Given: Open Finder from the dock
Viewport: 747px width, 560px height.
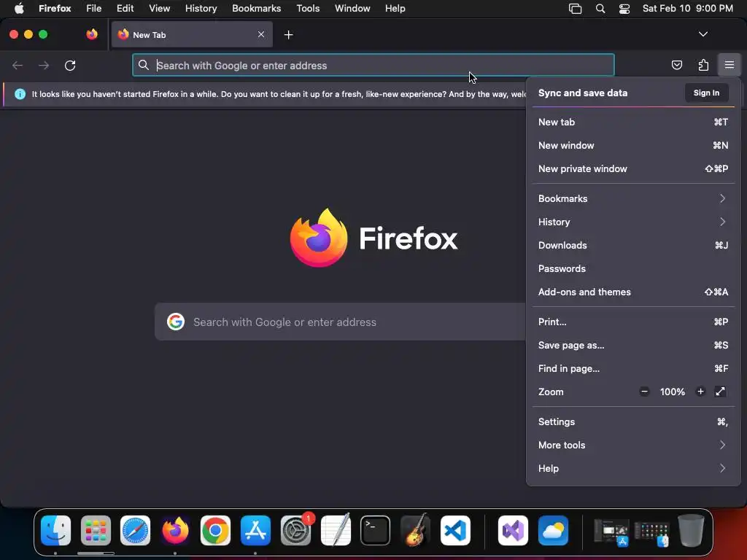Looking at the screenshot, I should click(55, 530).
